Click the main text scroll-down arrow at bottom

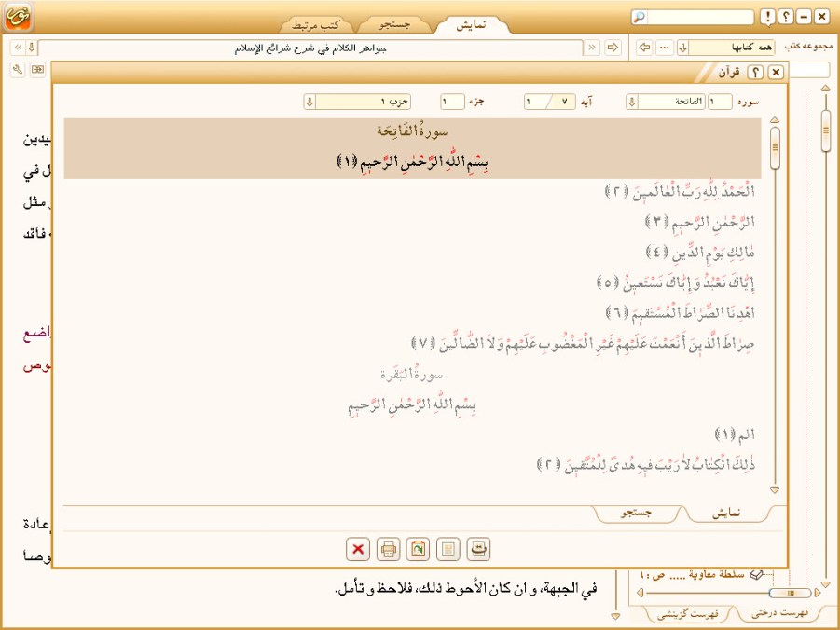tap(615, 617)
